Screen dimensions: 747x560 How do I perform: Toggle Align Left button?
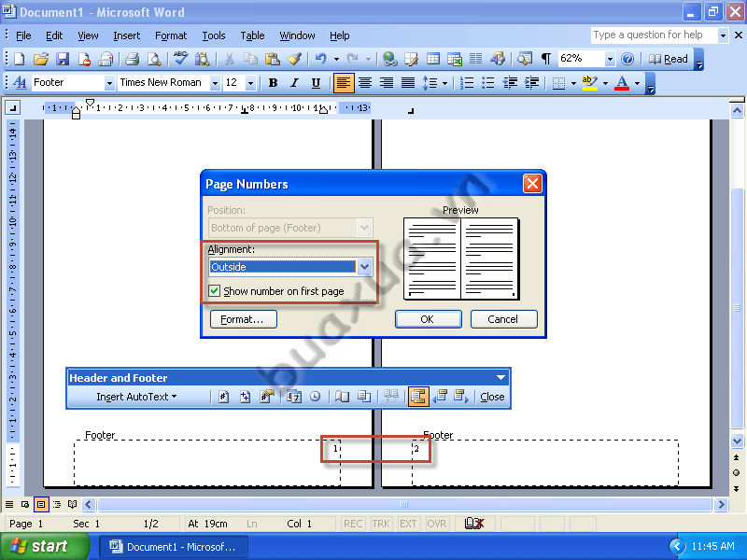[x=343, y=83]
